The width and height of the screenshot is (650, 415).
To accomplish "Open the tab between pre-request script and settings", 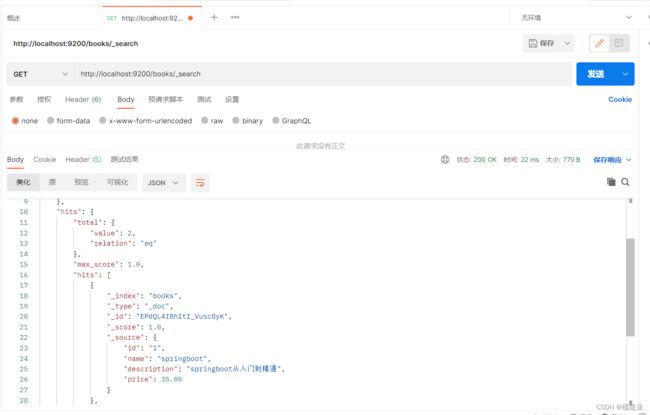I will (x=204, y=100).
